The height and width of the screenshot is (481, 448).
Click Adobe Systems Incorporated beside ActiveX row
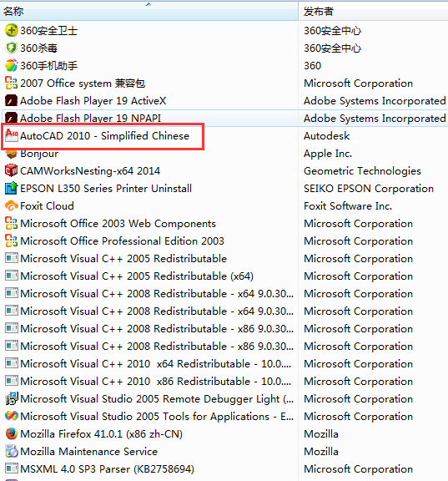375,100
